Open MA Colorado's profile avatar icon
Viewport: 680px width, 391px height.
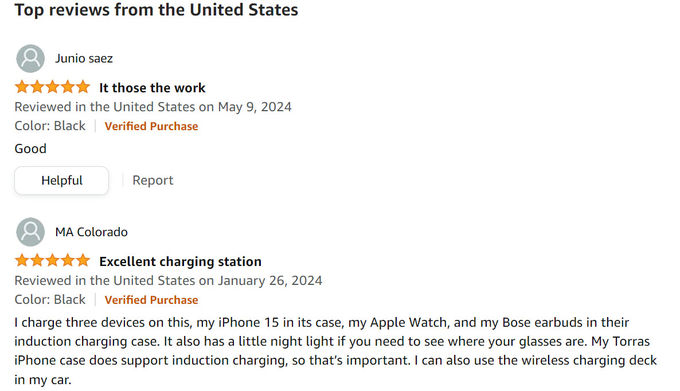[x=30, y=232]
